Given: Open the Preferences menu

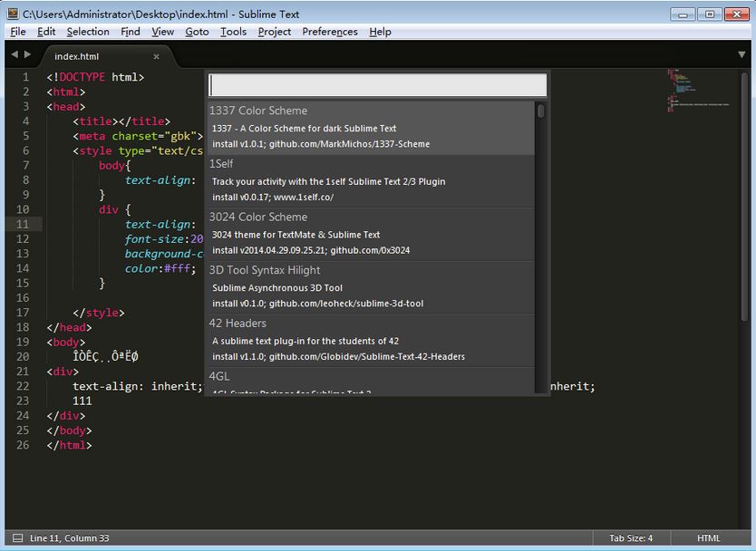Looking at the screenshot, I should [x=330, y=32].
